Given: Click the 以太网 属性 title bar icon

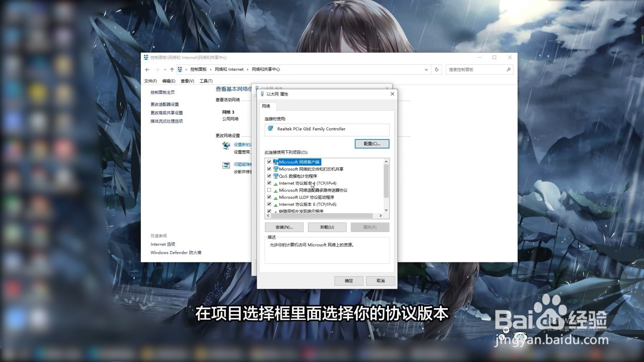Looking at the screenshot, I should 262,94.
